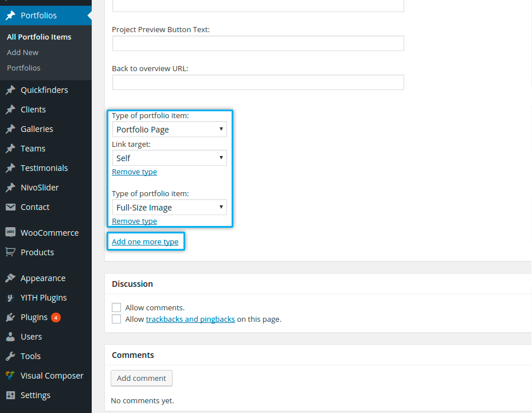
Task: Toggle the Allow trackbacks and pingbacks checkbox
Action: point(116,319)
